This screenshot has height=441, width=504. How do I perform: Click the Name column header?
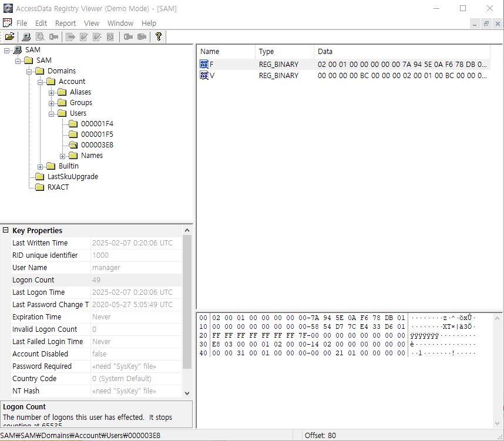point(226,52)
